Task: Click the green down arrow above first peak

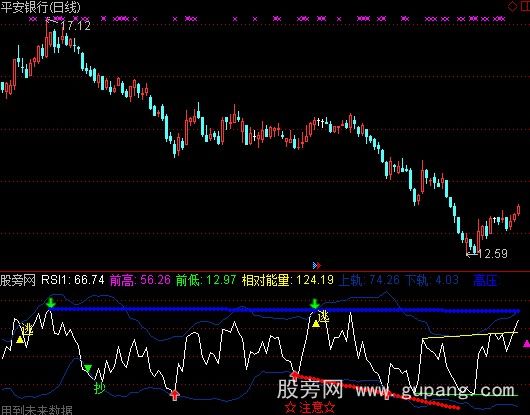Action: (51, 302)
